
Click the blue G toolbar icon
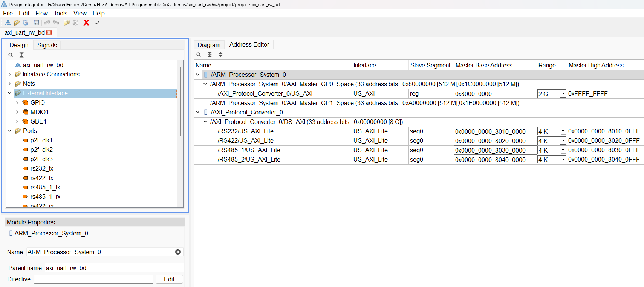[26, 23]
